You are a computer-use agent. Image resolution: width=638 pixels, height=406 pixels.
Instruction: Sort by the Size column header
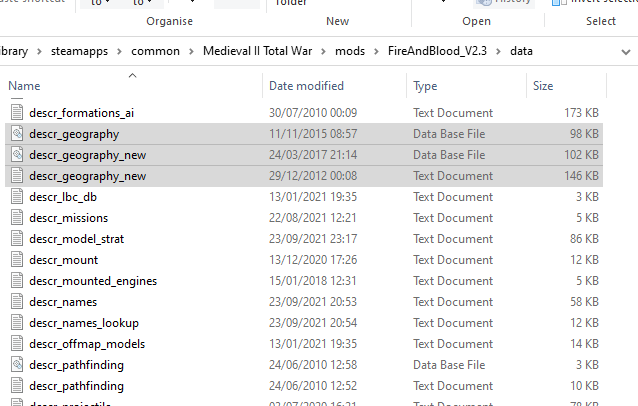543,86
